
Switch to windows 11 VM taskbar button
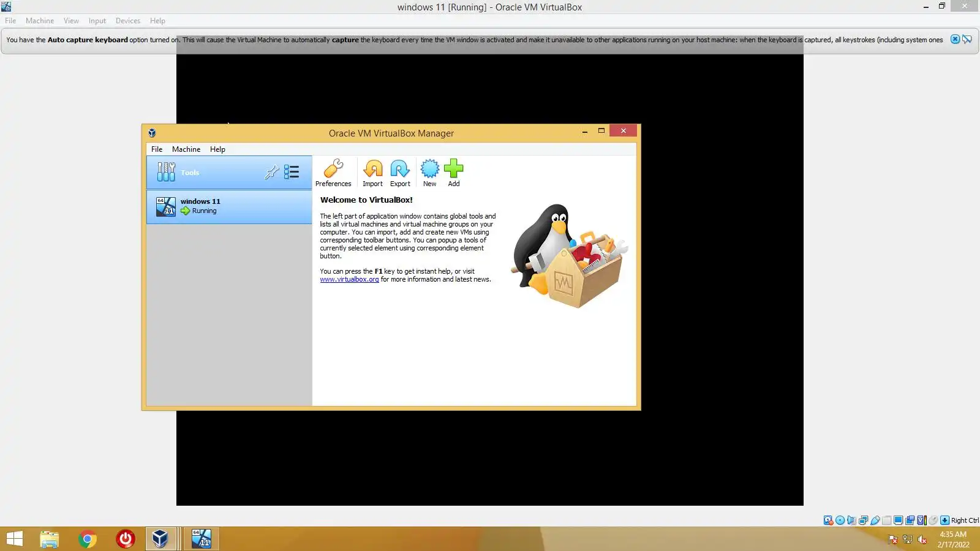[x=201, y=539]
